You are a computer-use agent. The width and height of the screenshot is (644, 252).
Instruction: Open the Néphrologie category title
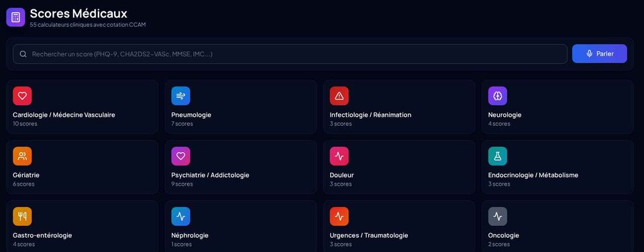point(190,236)
